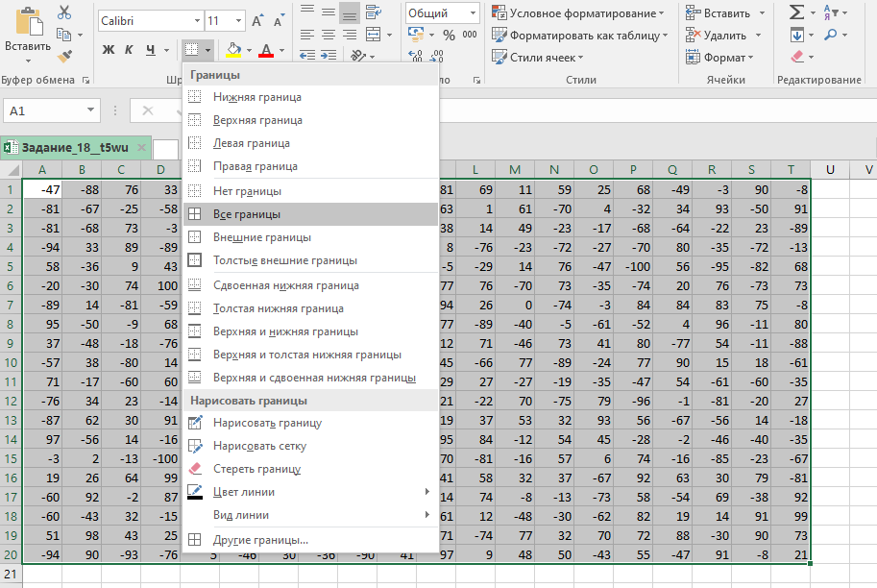This screenshot has width=877, height=588.
Task: Click the A1 name box field
Action: click(43, 110)
